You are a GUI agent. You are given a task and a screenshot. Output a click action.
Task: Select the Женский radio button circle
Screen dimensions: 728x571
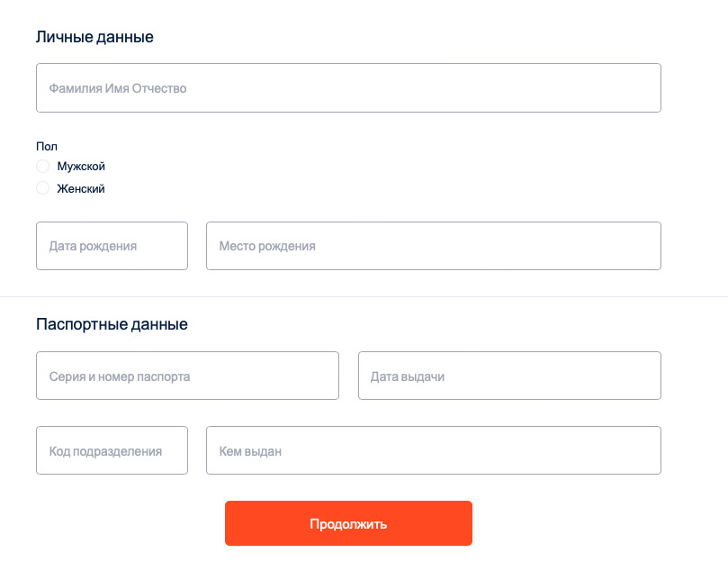point(42,188)
